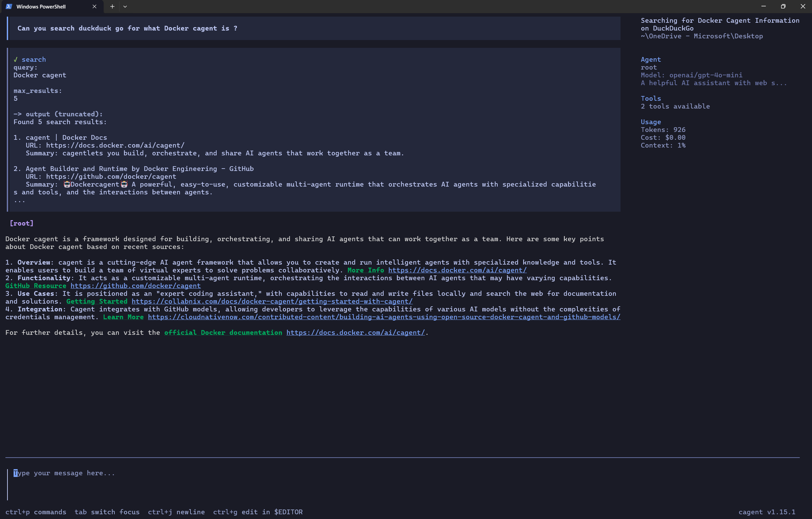Click the Usage heading in sidebar
812x519 pixels.
651,122
